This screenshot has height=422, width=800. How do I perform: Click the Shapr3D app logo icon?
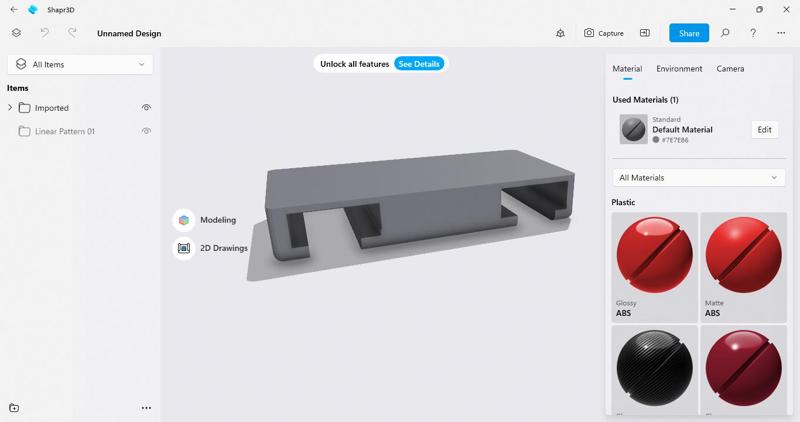click(33, 9)
